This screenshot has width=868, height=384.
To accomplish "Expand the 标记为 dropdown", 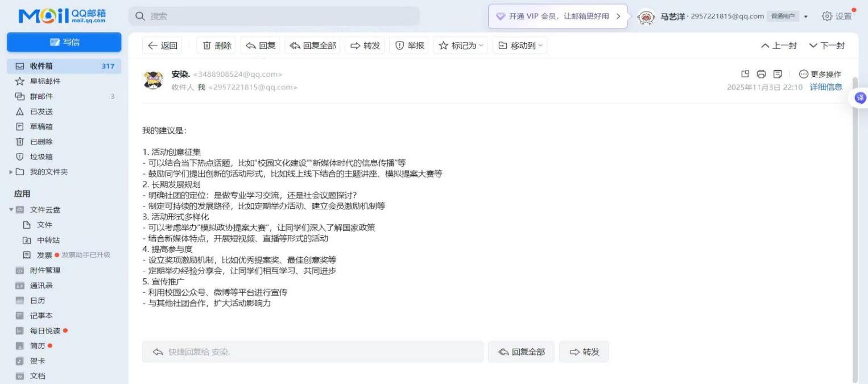I will 460,46.
